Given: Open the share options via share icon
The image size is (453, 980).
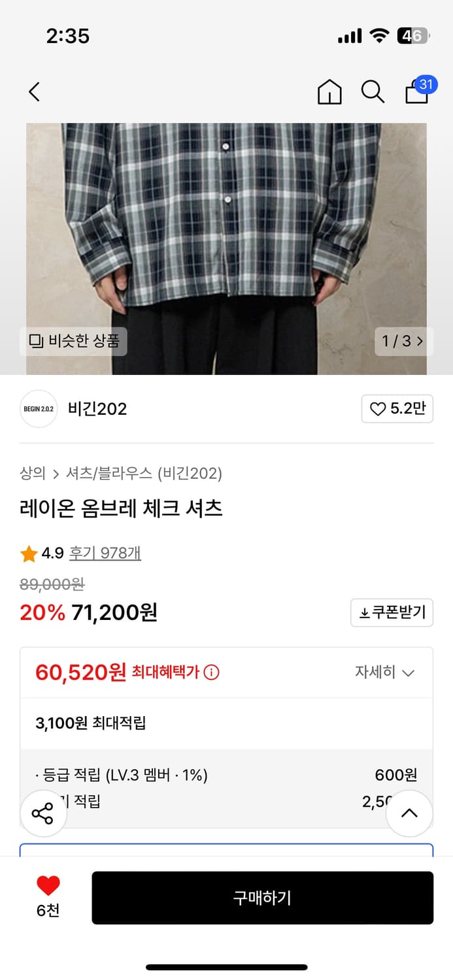Looking at the screenshot, I should (43, 813).
